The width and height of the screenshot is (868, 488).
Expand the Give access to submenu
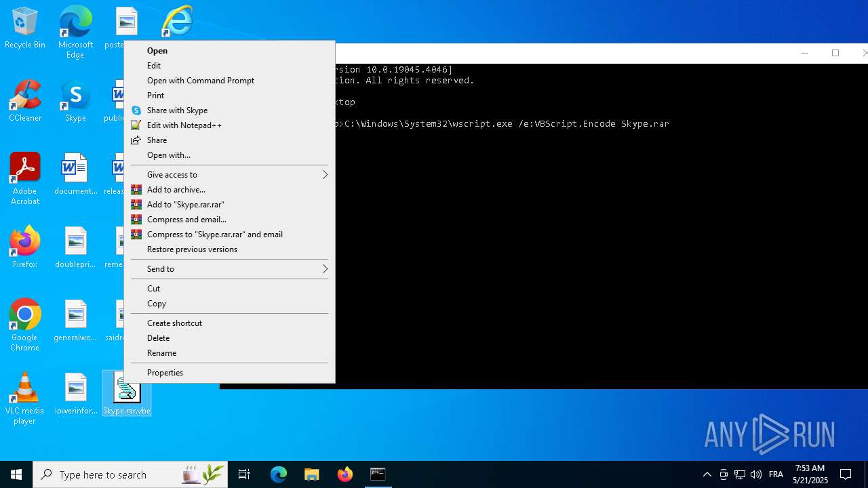click(229, 175)
